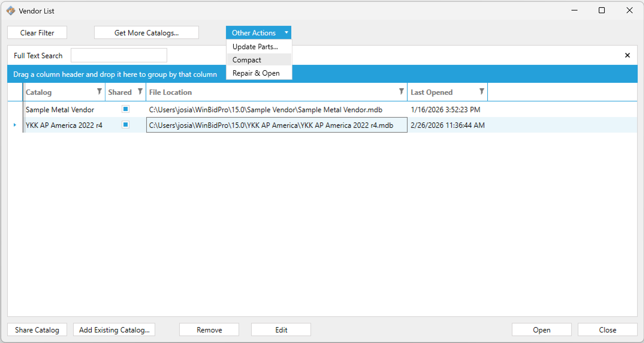Click Get More Catalogs button

pyautogui.click(x=146, y=33)
